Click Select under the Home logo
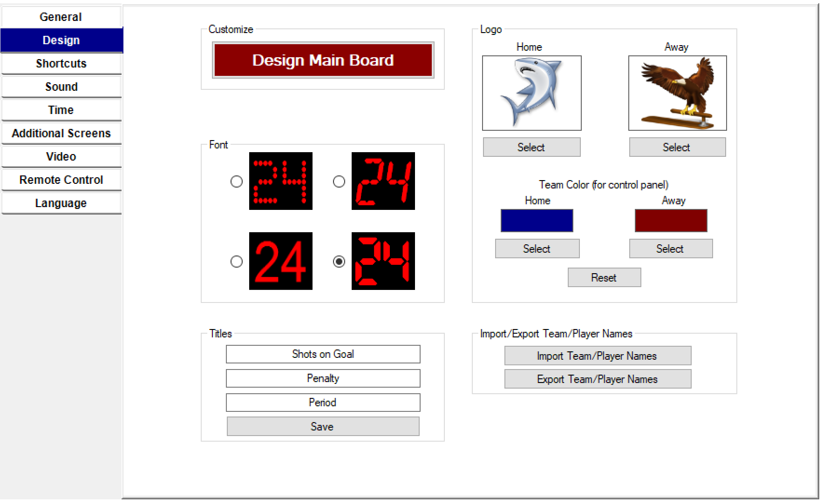 (x=531, y=148)
